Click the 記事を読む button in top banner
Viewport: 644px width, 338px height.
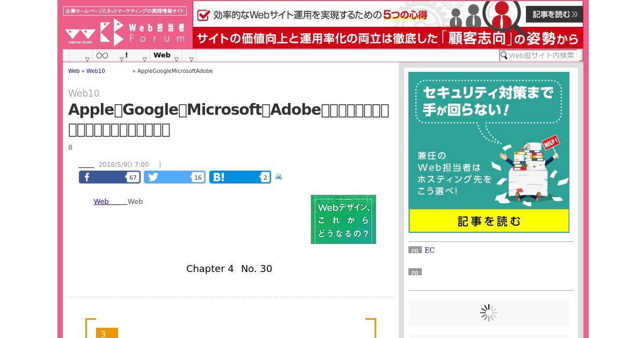click(554, 14)
